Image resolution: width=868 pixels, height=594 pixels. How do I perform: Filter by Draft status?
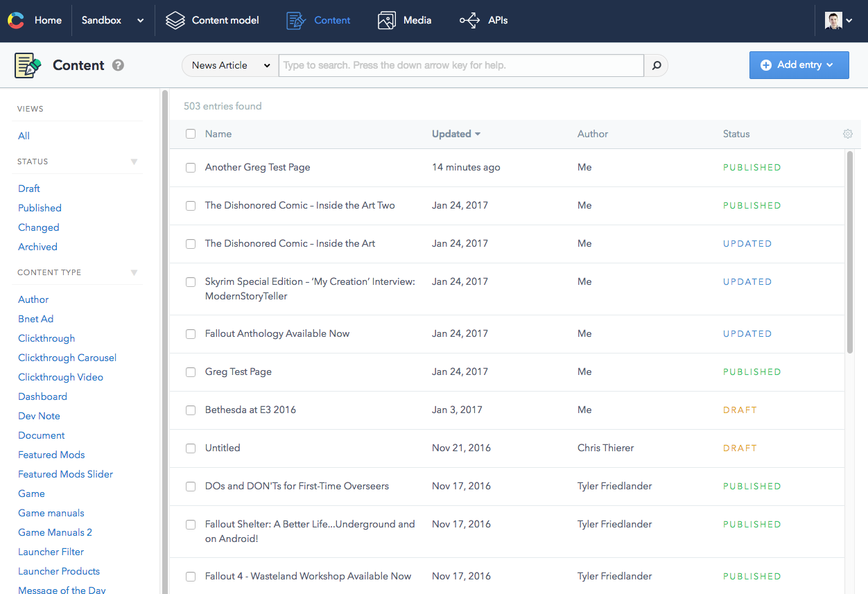(x=29, y=189)
